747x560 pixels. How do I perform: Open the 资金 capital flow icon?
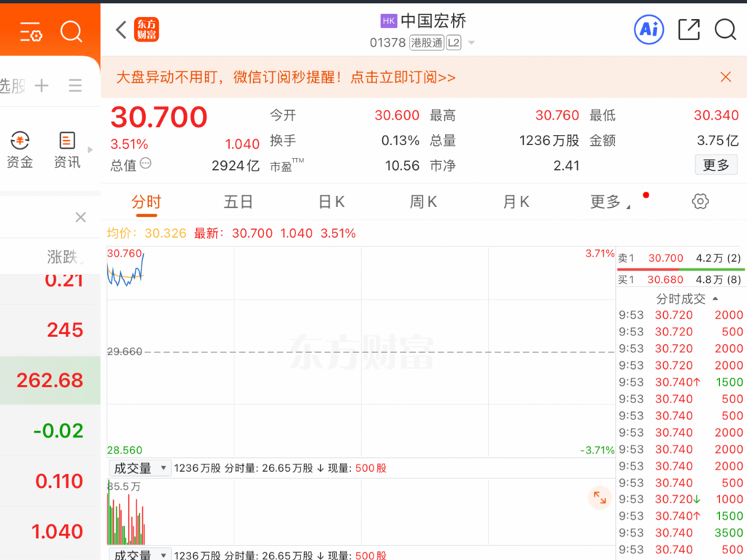click(20, 149)
